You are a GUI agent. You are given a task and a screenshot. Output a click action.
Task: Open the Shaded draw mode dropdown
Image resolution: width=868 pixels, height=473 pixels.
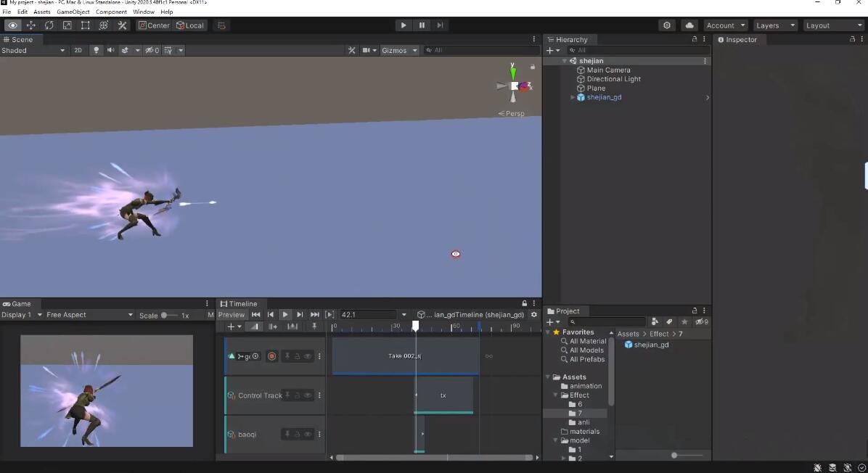tap(33, 50)
